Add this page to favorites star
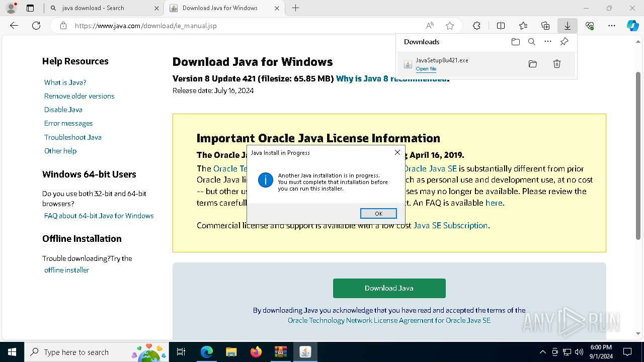The height and width of the screenshot is (362, 644). [450, 26]
